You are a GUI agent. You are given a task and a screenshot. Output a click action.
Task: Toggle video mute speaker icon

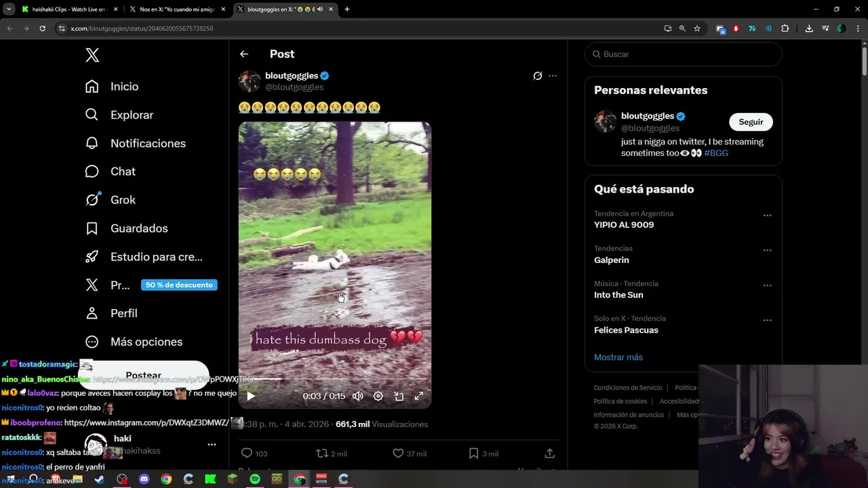click(357, 396)
